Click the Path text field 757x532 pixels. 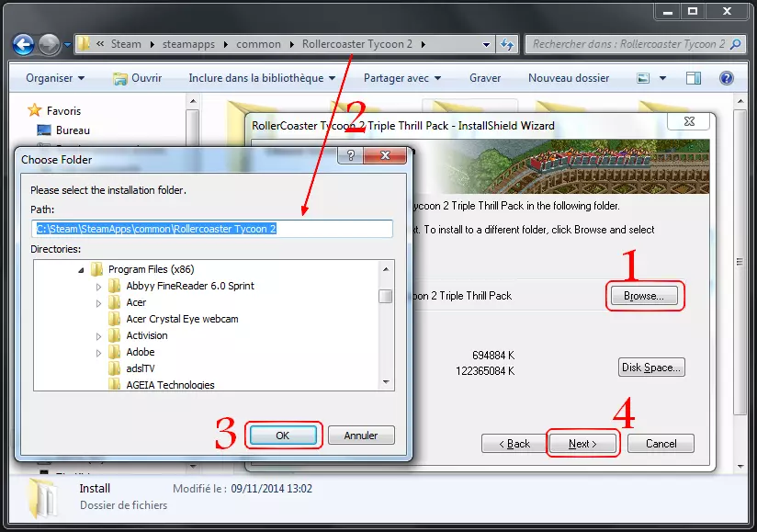[x=212, y=229]
